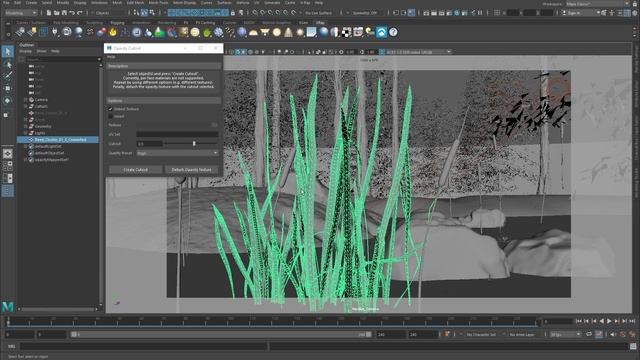Click the MEL command line input

144,346
